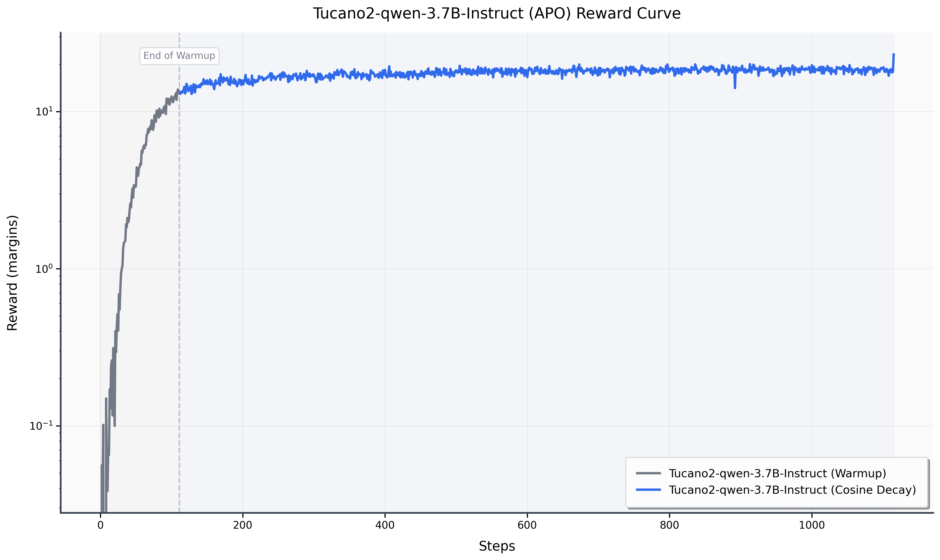Image resolution: width=940 pixels, height=560 pixels.
Task: Click the legend entry 'Tucano2-qwen-3.7B-Instruct (Warmup)'
Action: (777, 473)
